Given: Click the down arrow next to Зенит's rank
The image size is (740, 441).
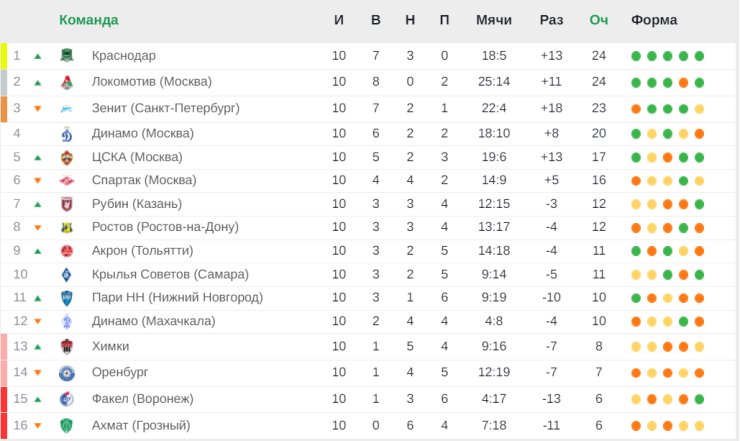Looking at the screenshot, I should (38, 109).
